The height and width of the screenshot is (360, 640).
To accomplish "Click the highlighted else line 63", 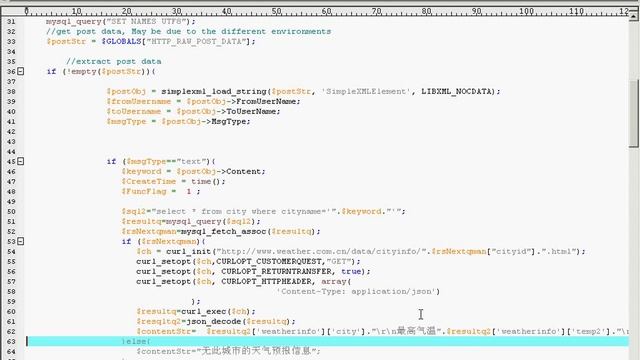I will click(x=327, y=341).
